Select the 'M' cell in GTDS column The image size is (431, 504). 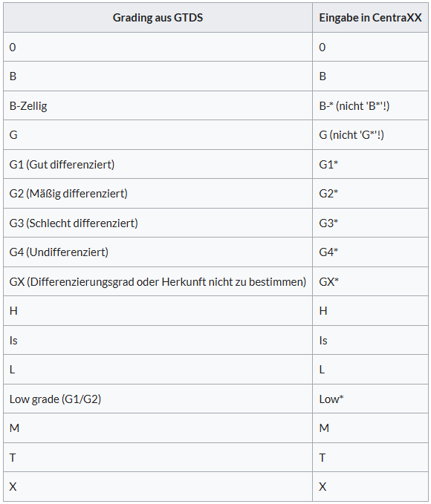click(x=158, y=428)
